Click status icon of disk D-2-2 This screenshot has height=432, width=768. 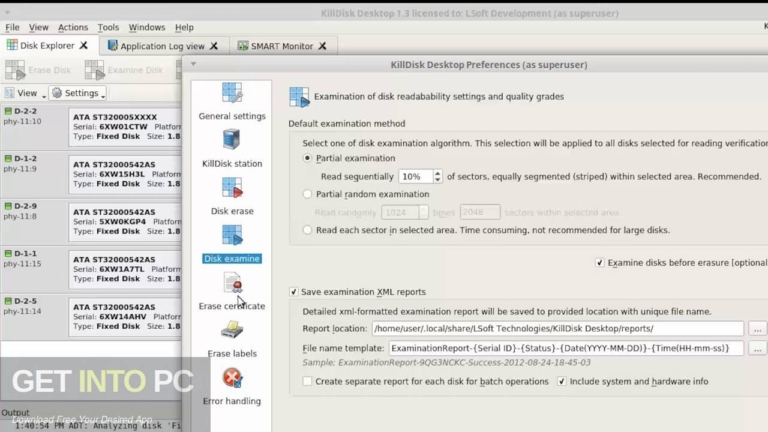click(x=8, y=111)
